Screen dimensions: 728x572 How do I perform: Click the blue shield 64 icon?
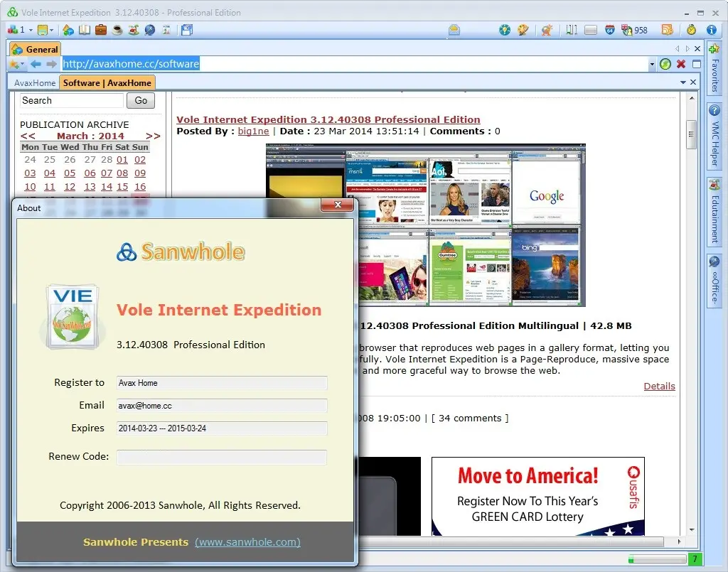tap(609, 30)
